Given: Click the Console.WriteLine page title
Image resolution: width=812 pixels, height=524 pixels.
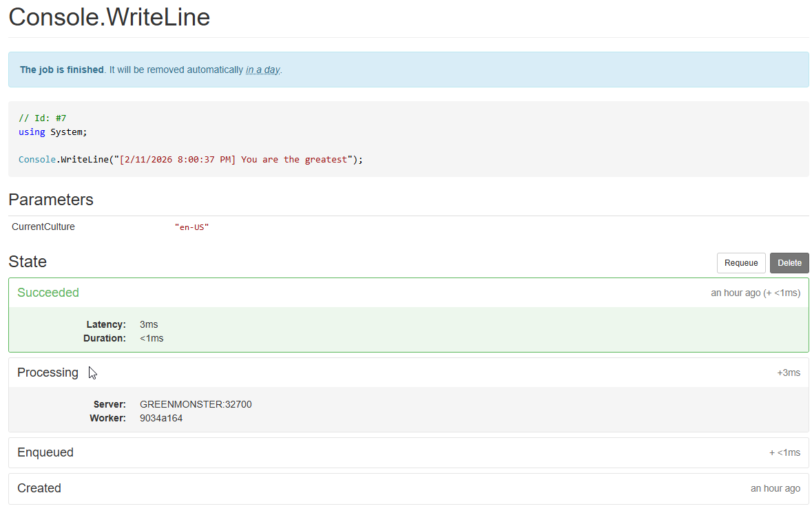Looking at the screenshot, I should point(109,17).
